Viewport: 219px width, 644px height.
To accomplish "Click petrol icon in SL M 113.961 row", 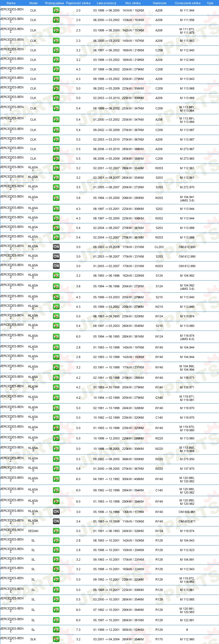I will click(x=56, y=590).
